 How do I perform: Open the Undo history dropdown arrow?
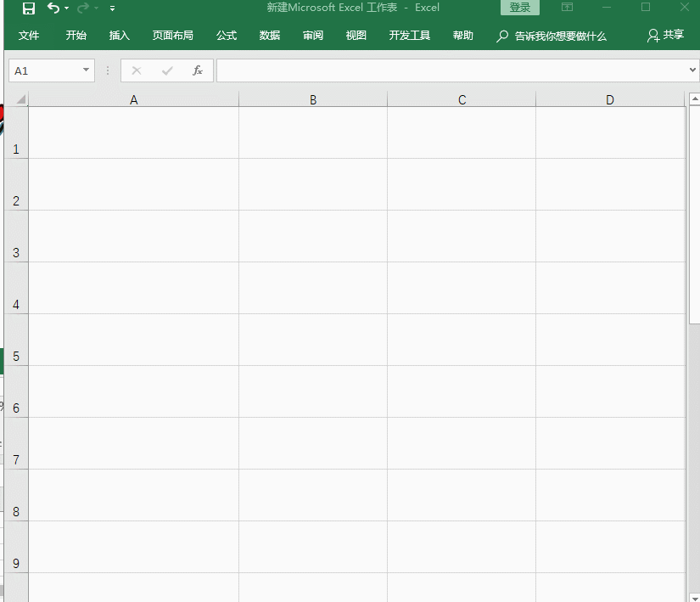click(67, 8)
